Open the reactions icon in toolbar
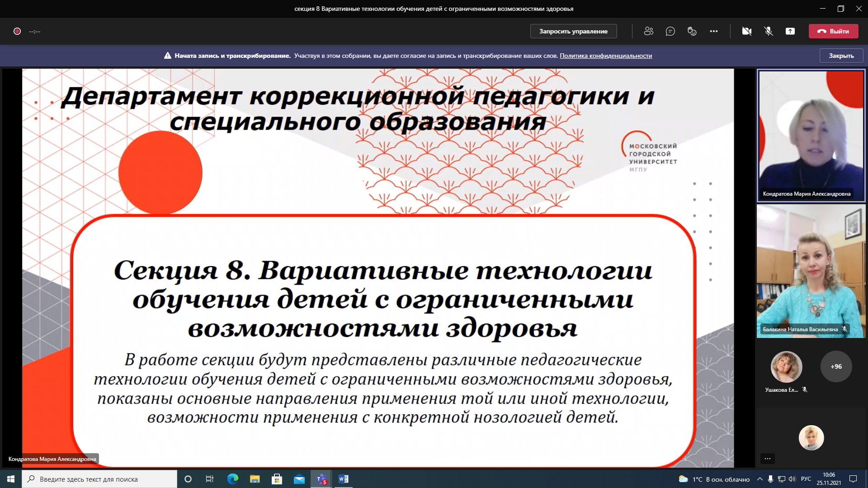This screenshot has width=868, height=488. pos(692,31)
